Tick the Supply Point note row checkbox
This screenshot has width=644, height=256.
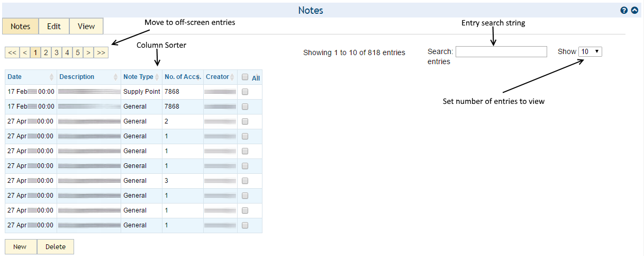[x=245, y=92]
